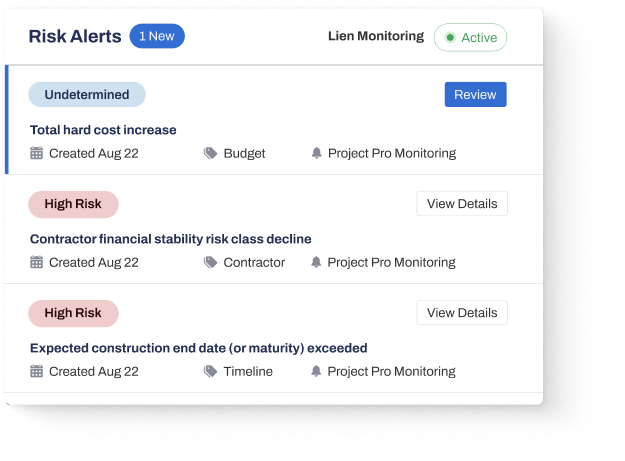Click calendar icon on Contractor stability alert
This screenshot has width=625, height=461.
click(x=36, y=262)
